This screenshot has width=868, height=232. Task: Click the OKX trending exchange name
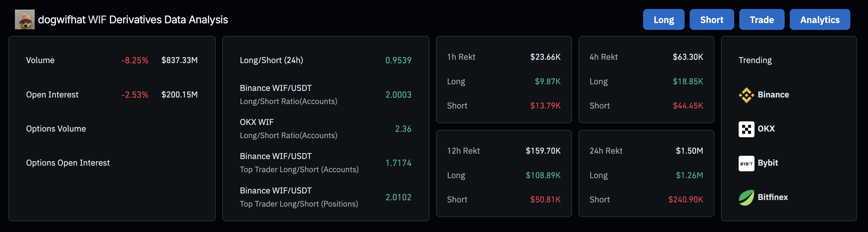(x=766, y=129)
